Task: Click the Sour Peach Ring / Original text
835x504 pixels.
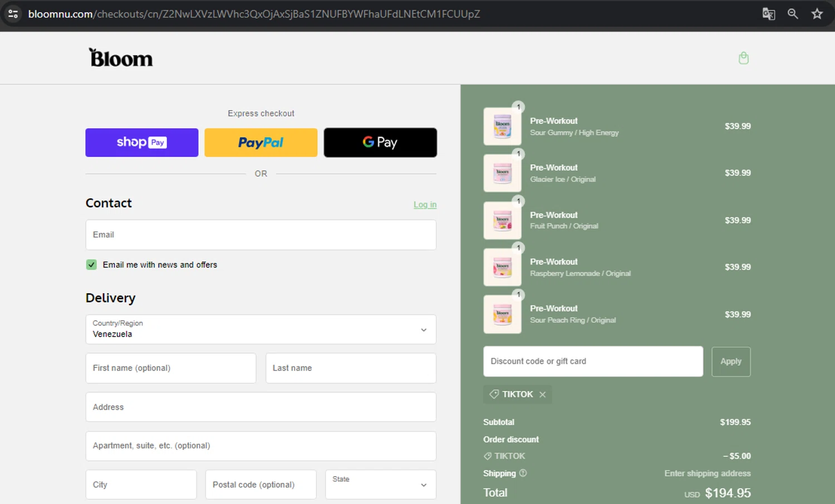Action: tap(573, 320)
